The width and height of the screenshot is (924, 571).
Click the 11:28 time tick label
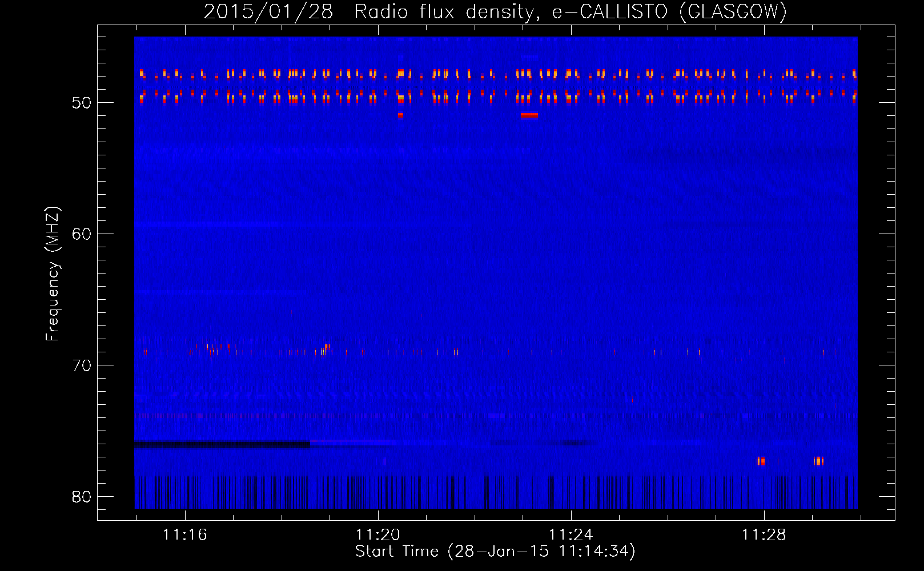764,535
